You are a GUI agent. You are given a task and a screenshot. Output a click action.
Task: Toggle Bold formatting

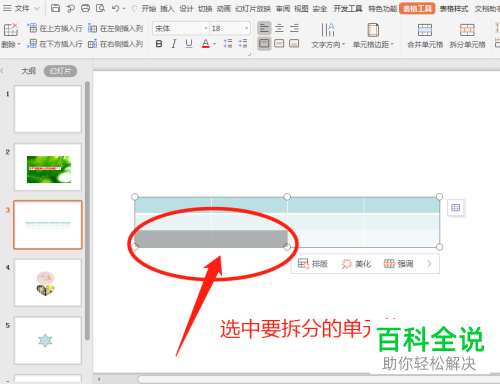(159, 44)
